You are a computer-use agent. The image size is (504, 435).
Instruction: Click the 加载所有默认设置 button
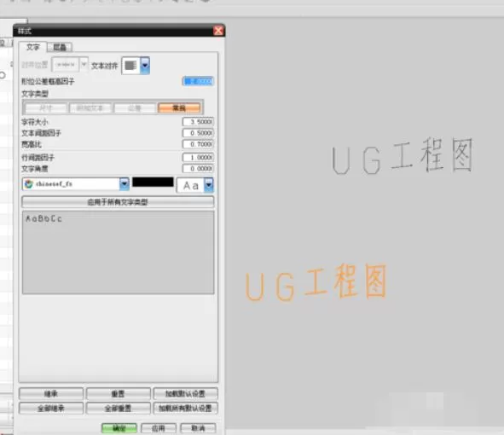coord(185,409)
